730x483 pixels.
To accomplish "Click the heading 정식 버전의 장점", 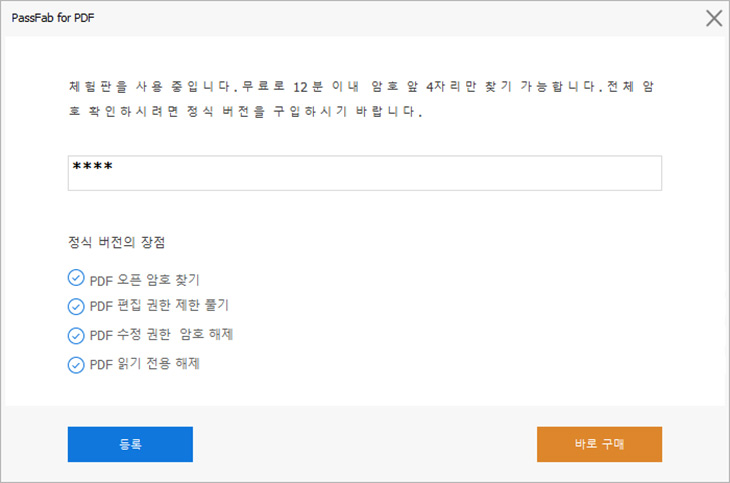I will tap(116, 242).
